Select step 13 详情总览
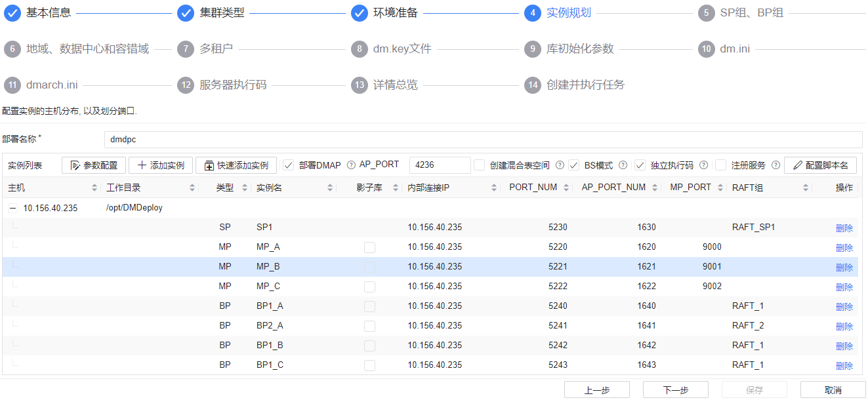The image size is (868, 400). tap(385, 85)
